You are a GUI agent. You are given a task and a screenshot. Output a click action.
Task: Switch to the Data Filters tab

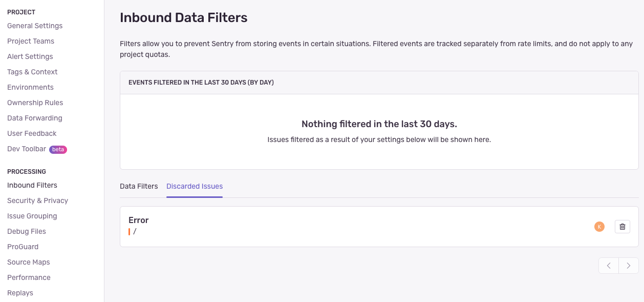click(x=139, y=186)
